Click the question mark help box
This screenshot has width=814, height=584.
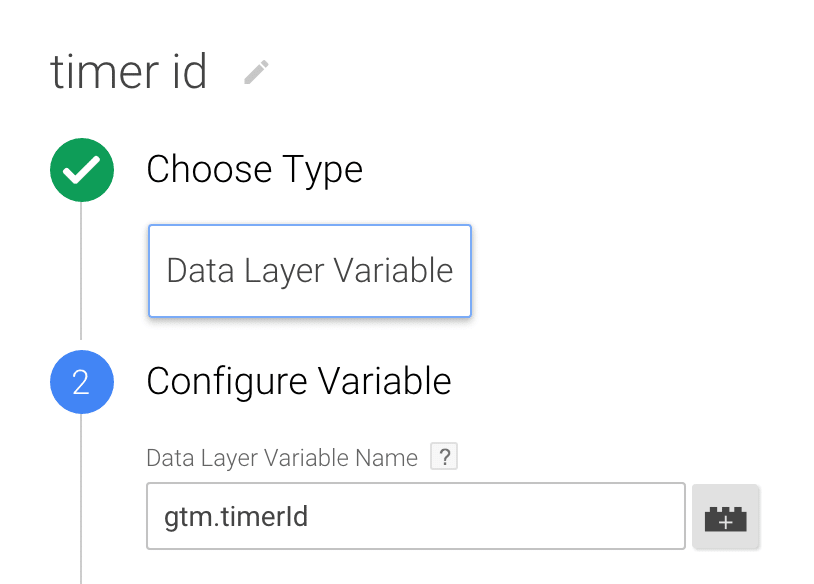[x=444, y=456]
